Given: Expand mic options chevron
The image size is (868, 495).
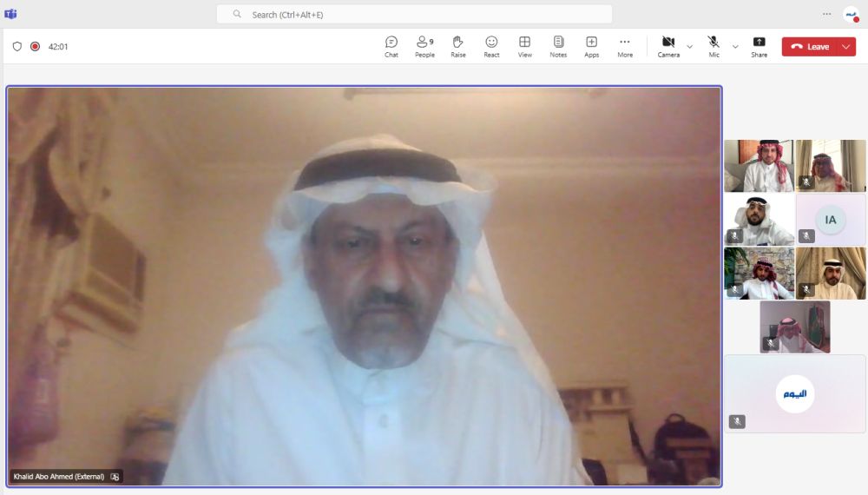Looking at the screenshot, I should (735, 47).
